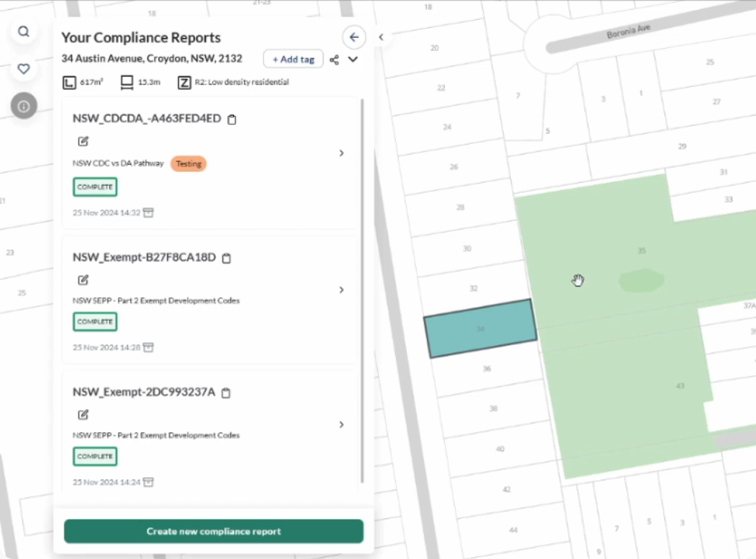Expand details with the chevron below Add tag
Viewport: 756px width, 559px height.
pos(353,60)
